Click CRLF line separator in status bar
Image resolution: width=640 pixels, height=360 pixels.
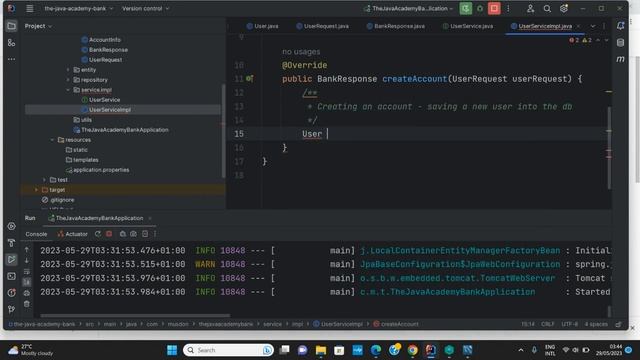pyautogui.click(x=547, y=324)
